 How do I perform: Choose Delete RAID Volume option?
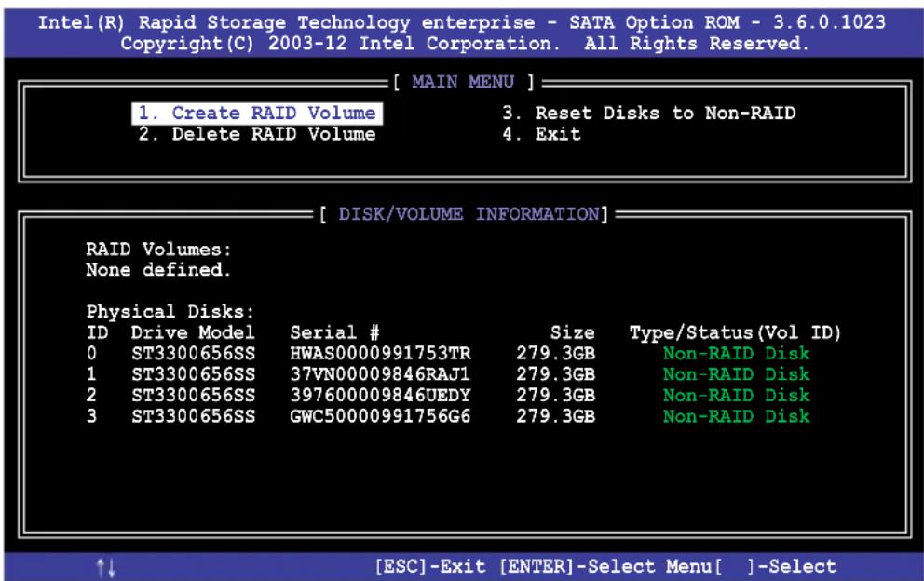click(257, 134)
